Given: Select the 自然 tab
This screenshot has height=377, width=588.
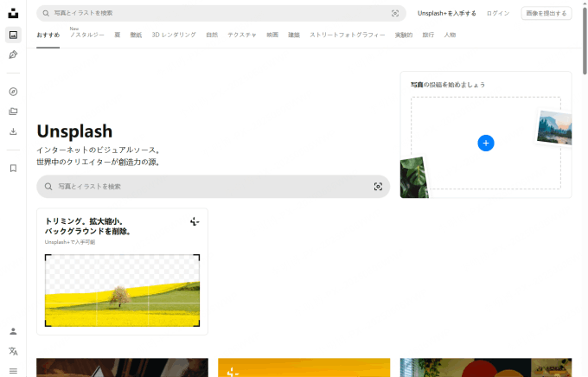Looking at the screenshot, I should point(212,35).
